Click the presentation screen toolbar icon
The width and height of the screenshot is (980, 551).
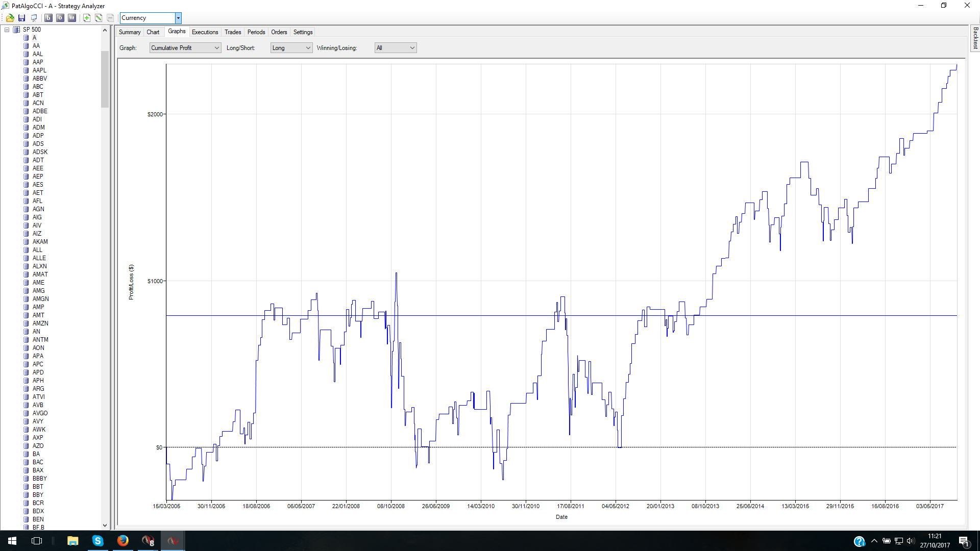34,18
